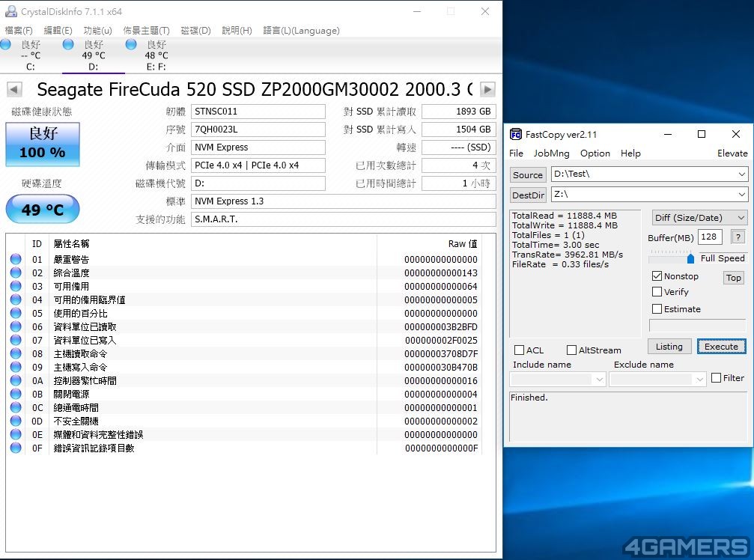Image resolution: width=754 pixels, height=560 pixels.
Task: Select the C: drive health status circle
Action: point(6,44)
